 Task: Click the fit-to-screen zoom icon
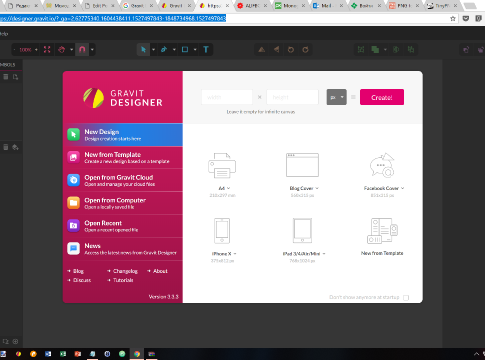pos(47,50)
